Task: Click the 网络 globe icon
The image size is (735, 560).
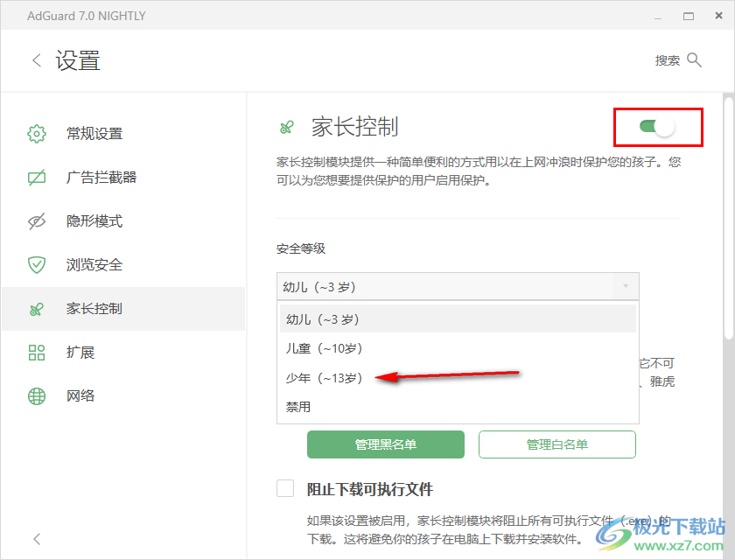Action: pyautogui.click(x=37, y=396)
